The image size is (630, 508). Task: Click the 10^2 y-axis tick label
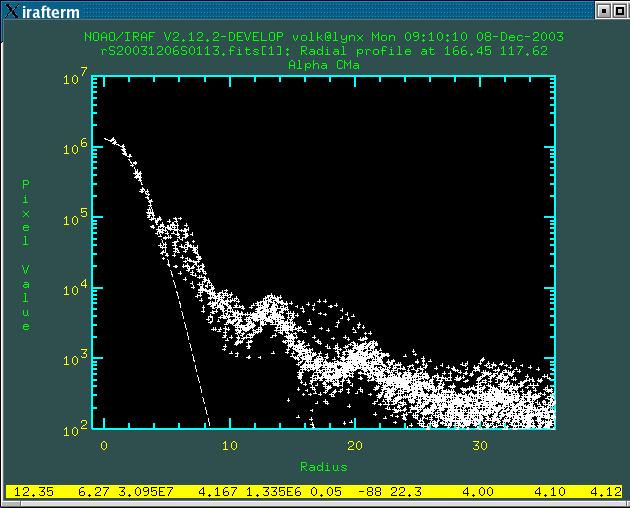75,428
